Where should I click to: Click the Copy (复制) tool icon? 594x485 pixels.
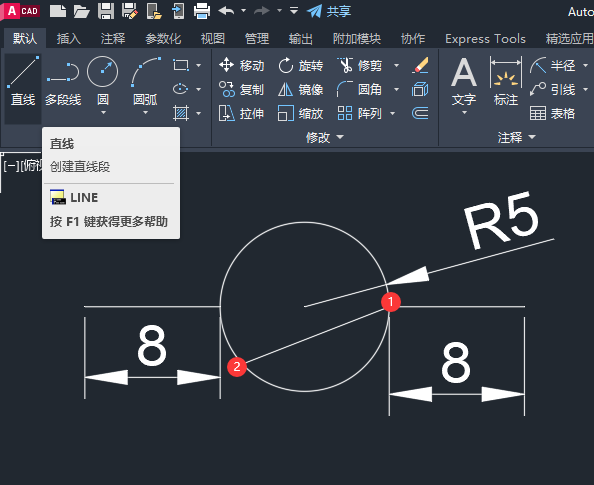tap(227, 89)
